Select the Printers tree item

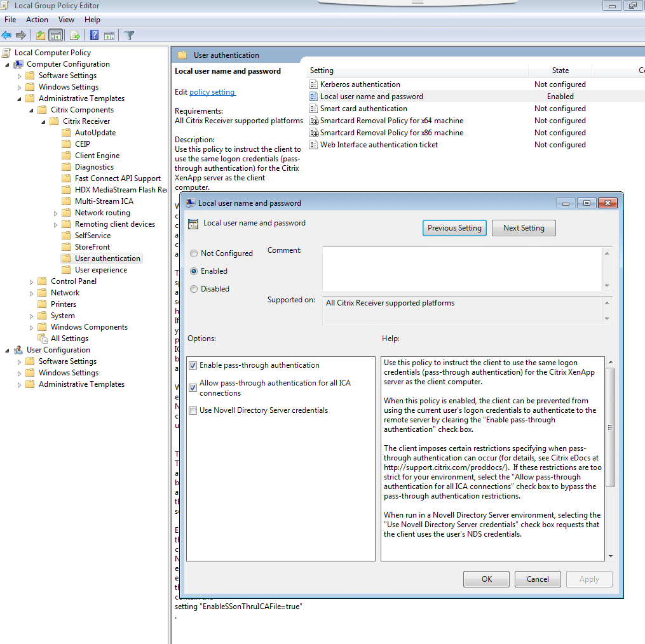click(x=64, y=304)
